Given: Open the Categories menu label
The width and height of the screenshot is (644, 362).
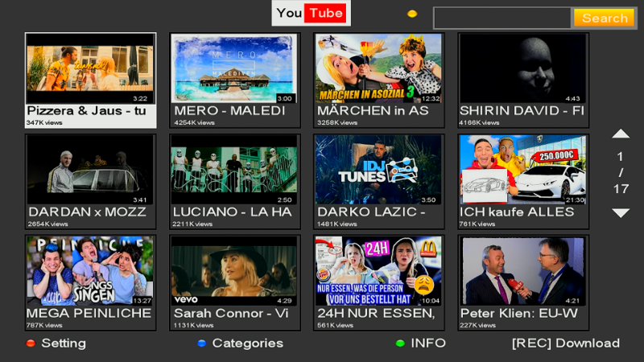Looking at the screenshot, I should coord(247,343).
